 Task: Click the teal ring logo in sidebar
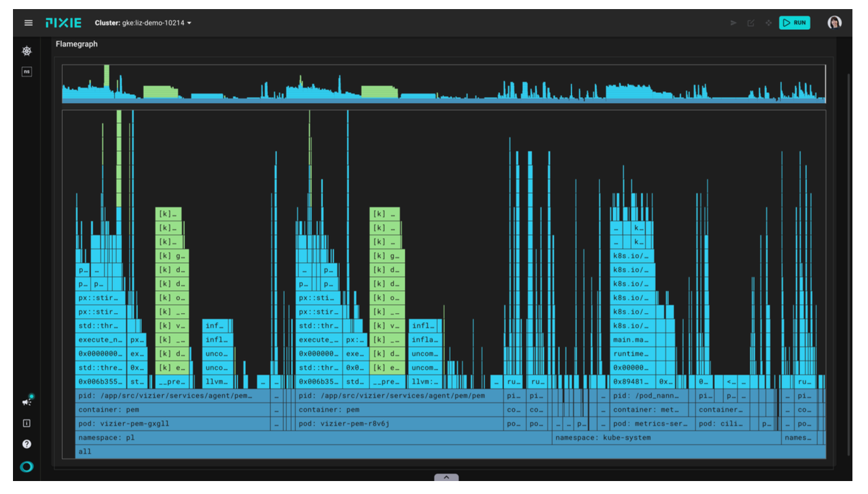point(27,466)
